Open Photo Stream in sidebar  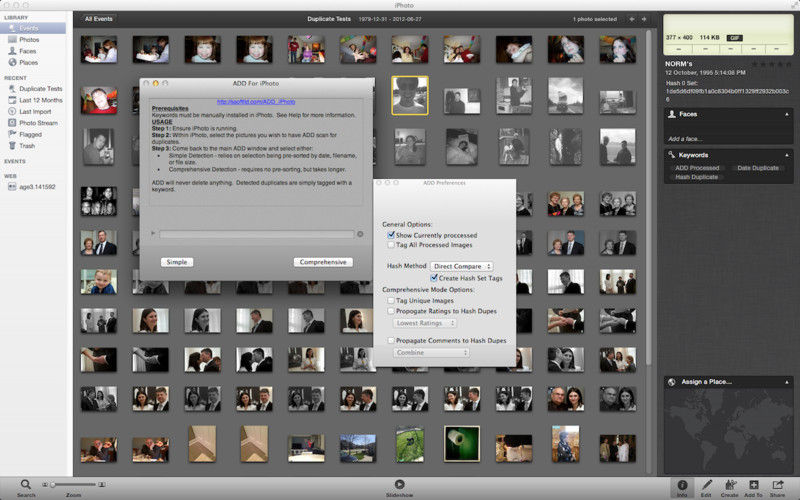coord(38,123)
